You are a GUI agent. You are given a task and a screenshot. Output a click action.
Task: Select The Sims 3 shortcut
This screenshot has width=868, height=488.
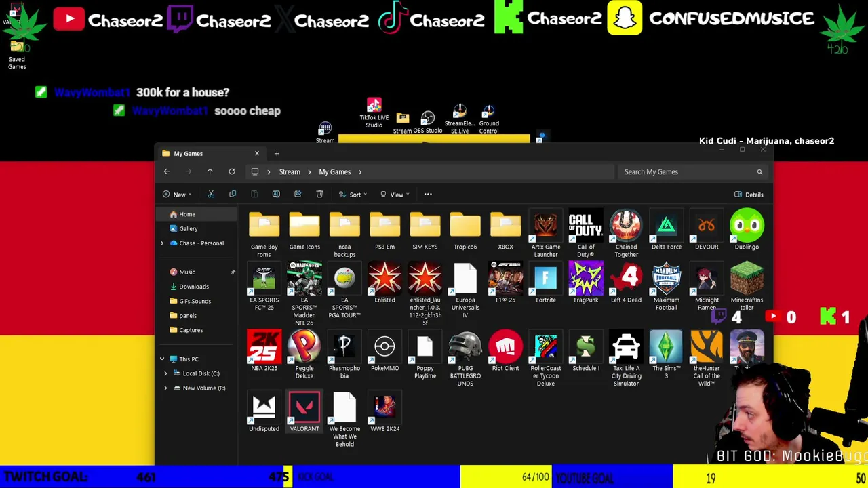coord(667,355)
